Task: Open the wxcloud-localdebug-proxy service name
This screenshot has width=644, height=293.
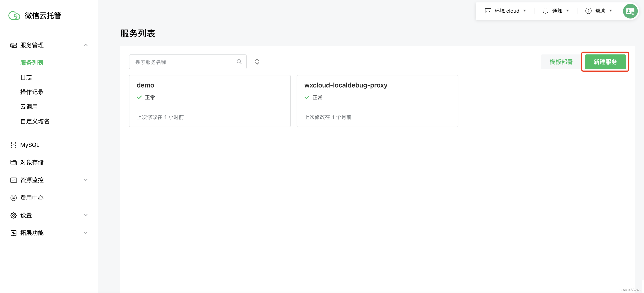Action: click(x=346, y=85)
